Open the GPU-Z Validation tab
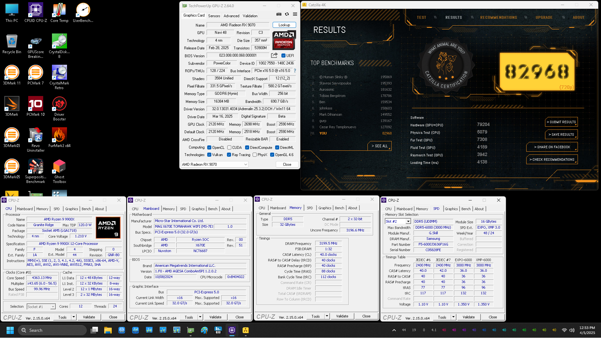This screenshot has height=364, width=601. (x=250, y=16)
